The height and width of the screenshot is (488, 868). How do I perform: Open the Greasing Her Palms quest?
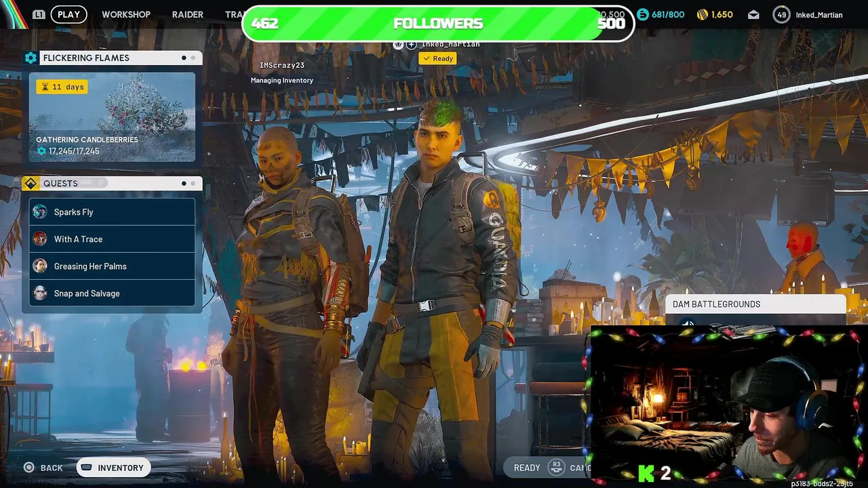(112, 266)
